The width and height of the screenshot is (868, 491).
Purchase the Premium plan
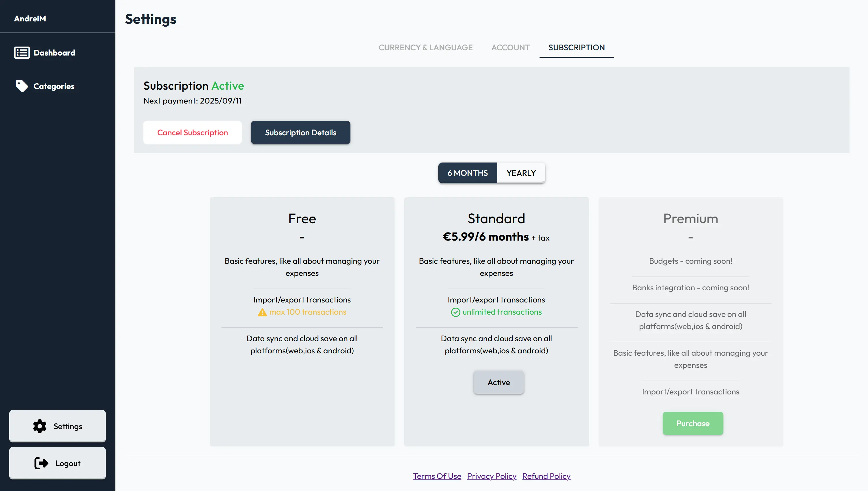tap(693, 424)
